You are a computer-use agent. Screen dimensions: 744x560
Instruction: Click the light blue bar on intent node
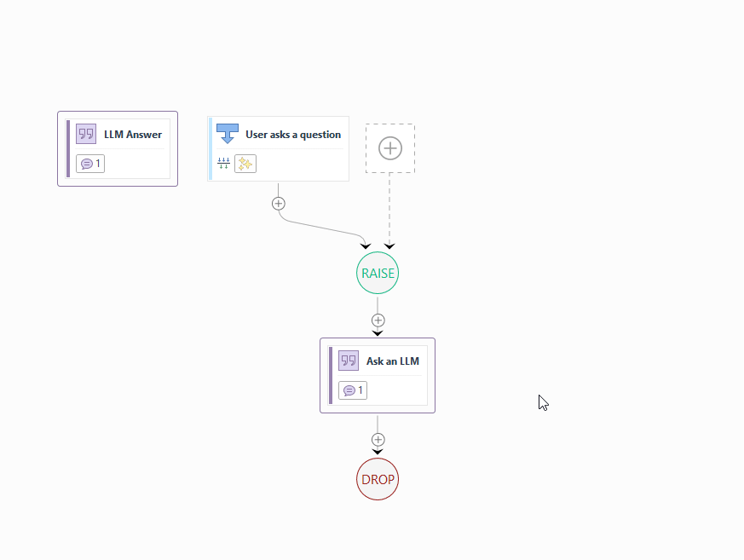pyautogui.click(x=211, y=148)
